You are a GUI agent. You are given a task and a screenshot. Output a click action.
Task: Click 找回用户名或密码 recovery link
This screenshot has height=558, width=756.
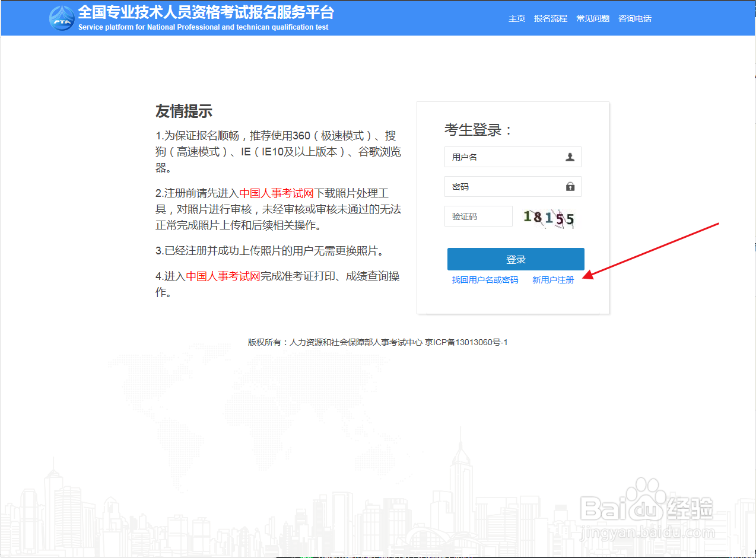485,279
